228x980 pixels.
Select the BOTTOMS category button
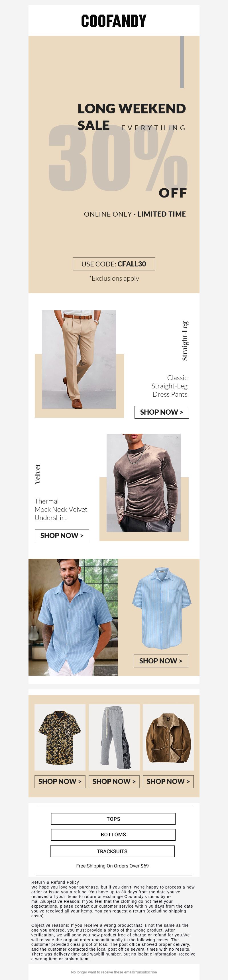click(113, 835)
